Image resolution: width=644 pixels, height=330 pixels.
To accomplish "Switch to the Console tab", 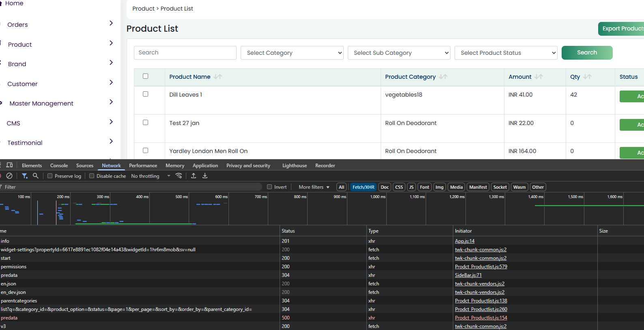I will [59, 166].
